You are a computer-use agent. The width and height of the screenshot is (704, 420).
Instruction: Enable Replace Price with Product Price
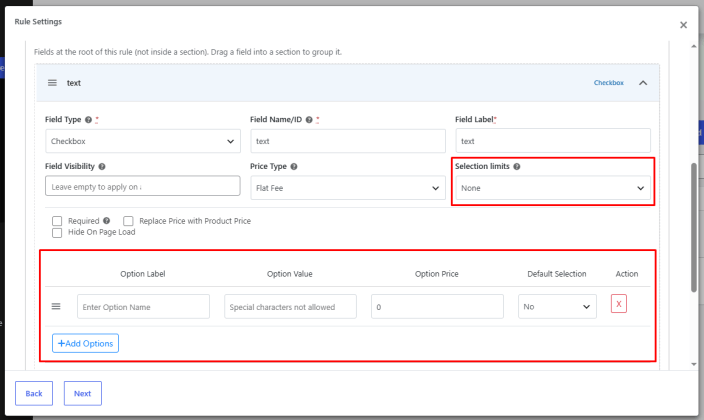(x=128, y=221)
